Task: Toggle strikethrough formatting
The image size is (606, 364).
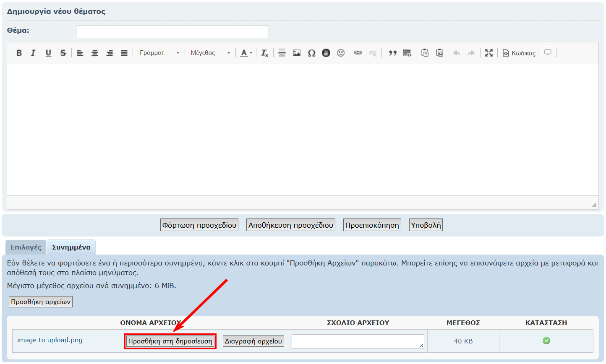Action: coord(63,53)
